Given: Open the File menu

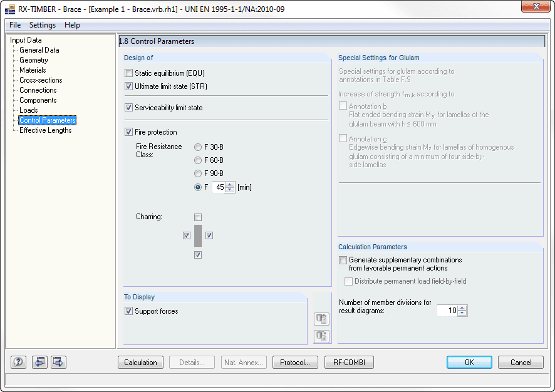Looking at the screenshot, I should [14, 25].
